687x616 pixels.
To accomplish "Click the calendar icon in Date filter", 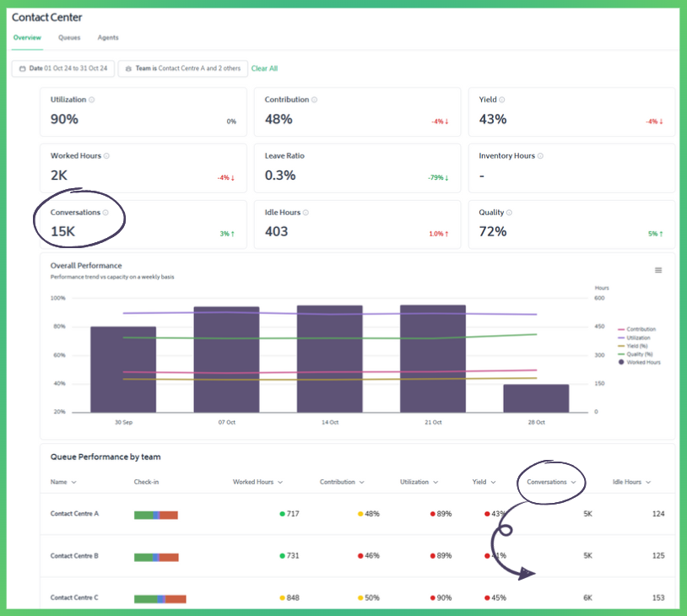I will pos(22,69).
